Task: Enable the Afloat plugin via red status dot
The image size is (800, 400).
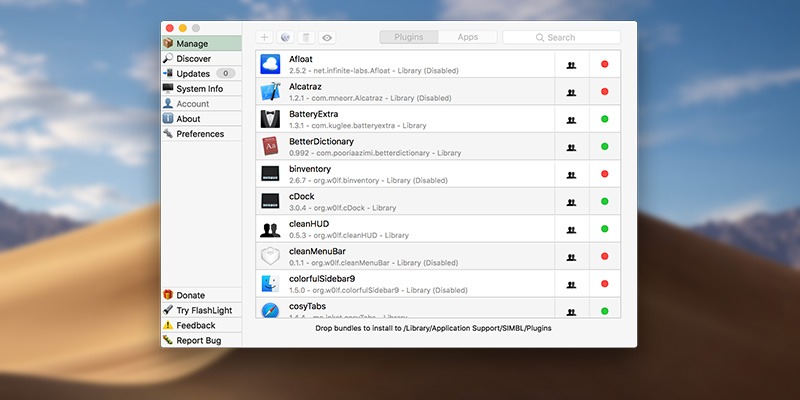Action: [x=604, y=64]
